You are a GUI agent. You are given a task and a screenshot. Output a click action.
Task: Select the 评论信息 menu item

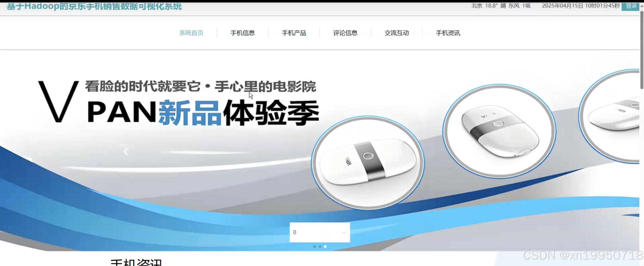coord(345,33)
